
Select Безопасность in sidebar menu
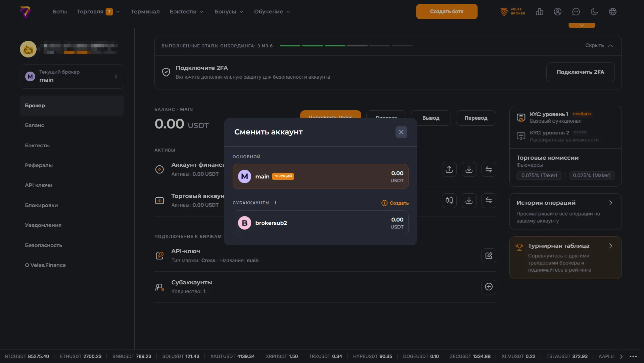click(x=43, y=245)
